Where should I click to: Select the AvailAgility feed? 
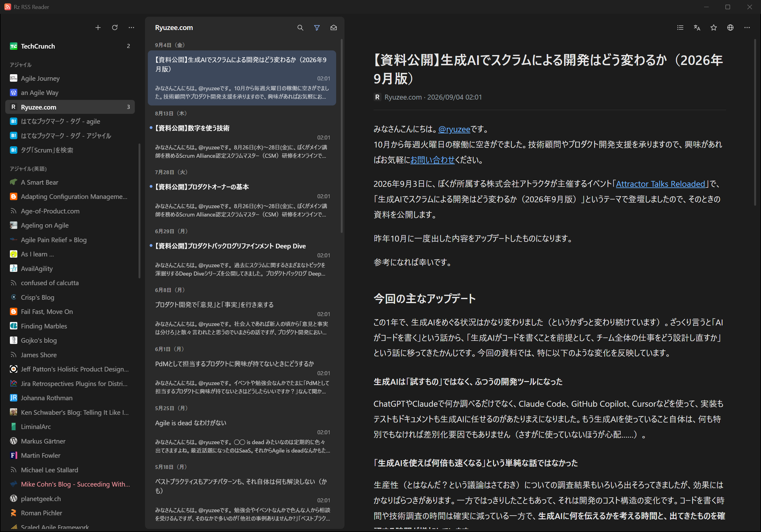tap(70, 268)
